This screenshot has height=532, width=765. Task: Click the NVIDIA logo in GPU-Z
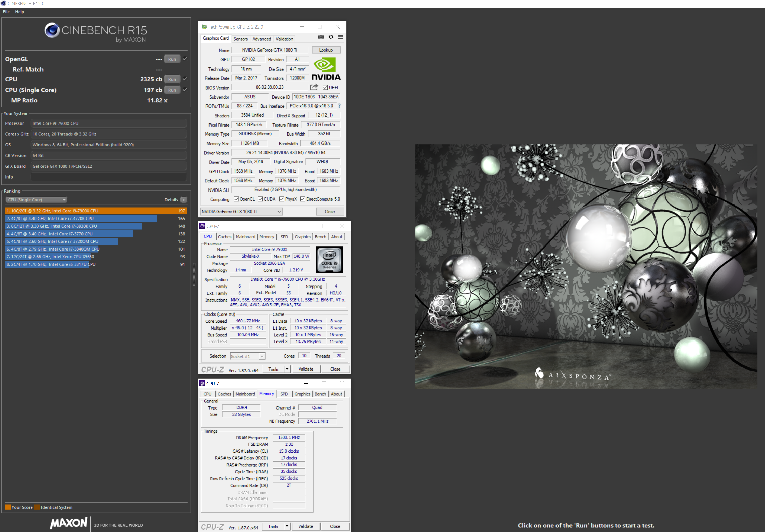point(326,69)
